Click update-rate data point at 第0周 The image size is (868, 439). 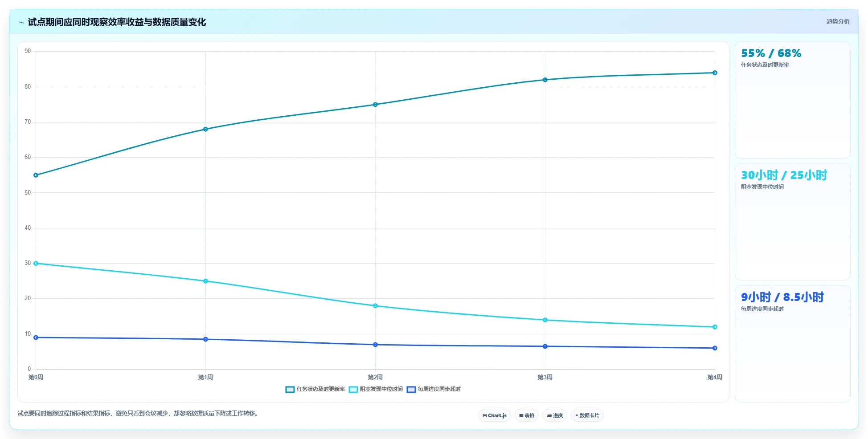pos(36,175)
